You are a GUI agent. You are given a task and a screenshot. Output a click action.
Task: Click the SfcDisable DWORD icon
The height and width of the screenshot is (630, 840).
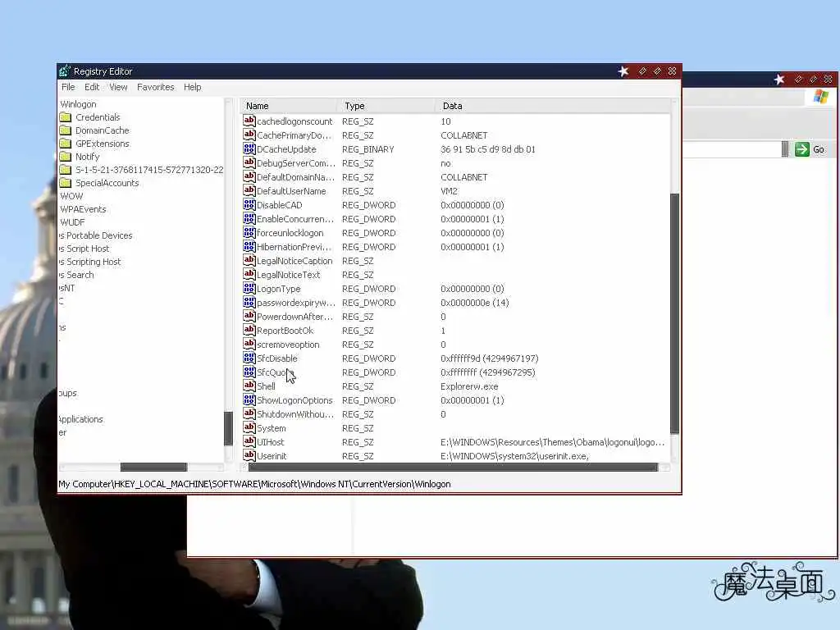[249, 358]
